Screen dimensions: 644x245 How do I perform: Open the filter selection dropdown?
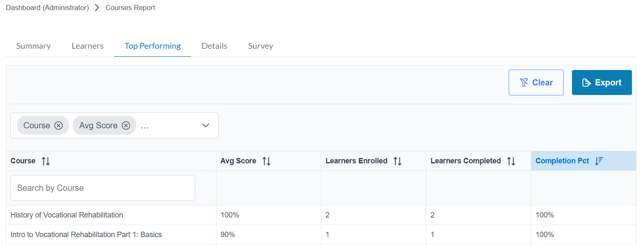pos(205,125)
